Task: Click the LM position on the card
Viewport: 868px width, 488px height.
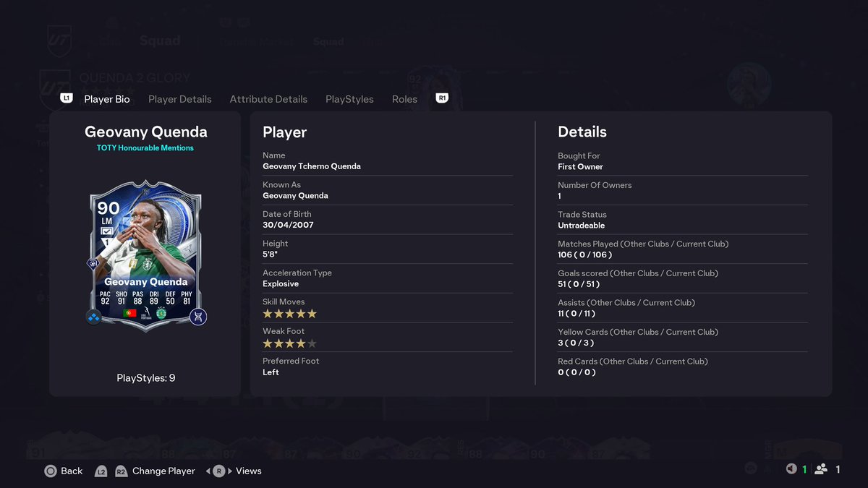Action: click(107, 221)
